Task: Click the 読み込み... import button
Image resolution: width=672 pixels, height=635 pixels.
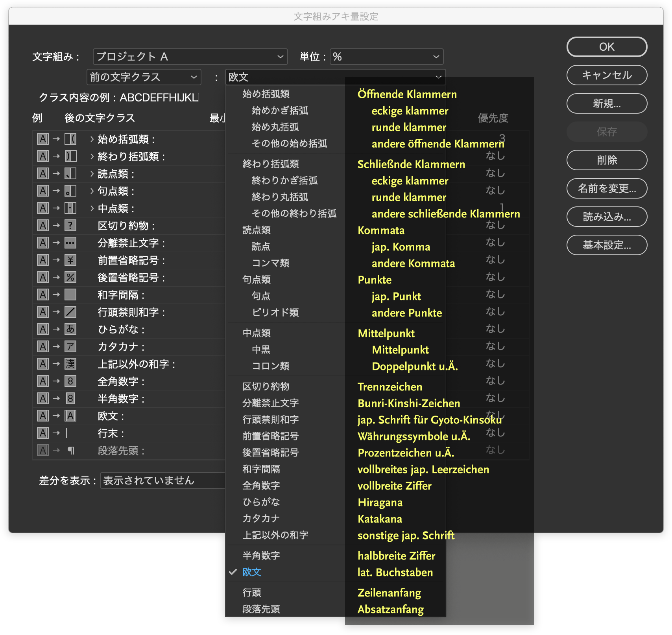Action: tap(606, 217)
